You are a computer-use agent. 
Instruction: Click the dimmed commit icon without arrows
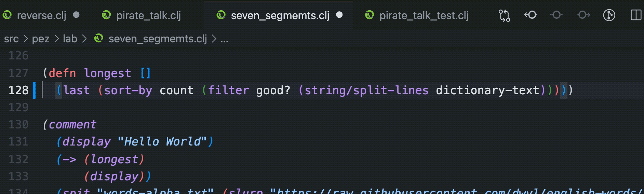point(556,15)
